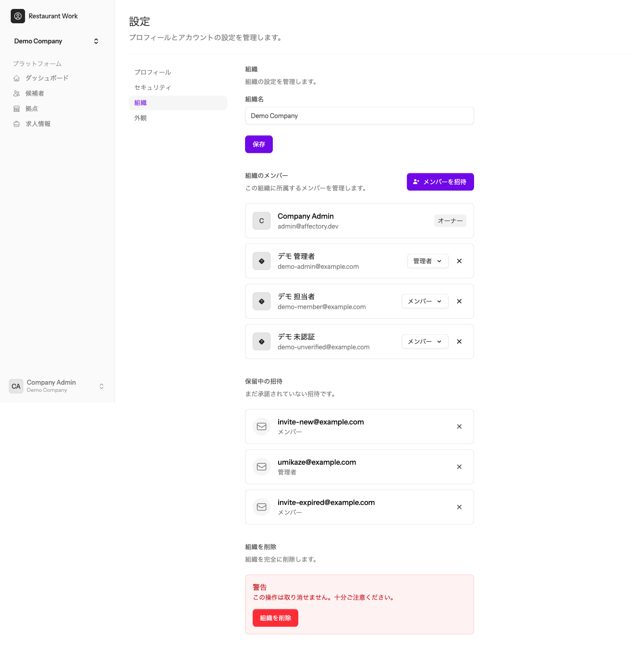Click the admin@affectory.dev email text
Screen dimensions: 644x649
(308, 226)
